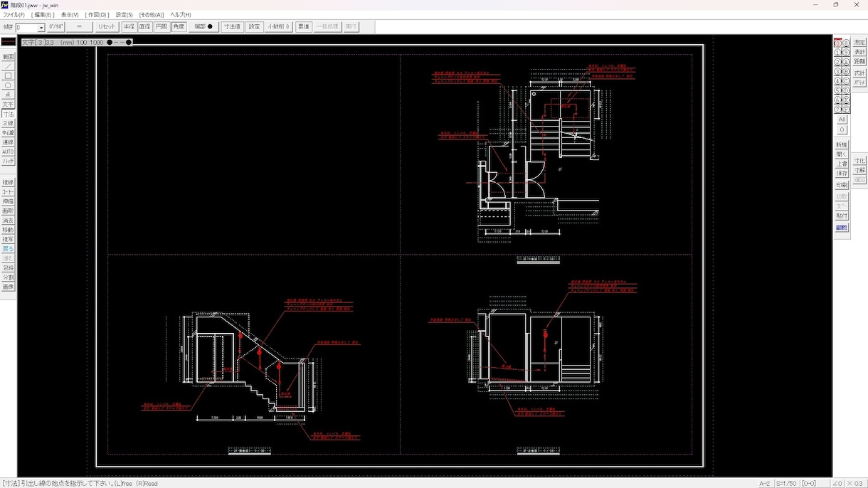Screen dimensions: 868x488
Task: Toggle layer 5 in the layer bar
Action: 838,91
